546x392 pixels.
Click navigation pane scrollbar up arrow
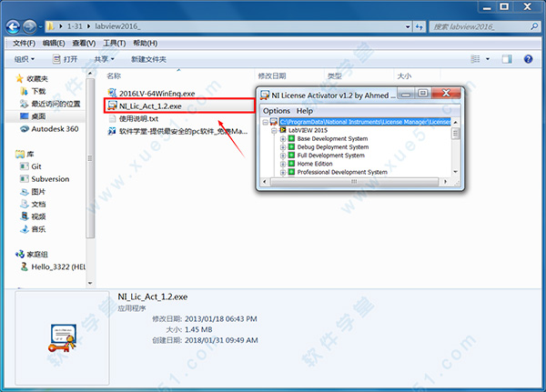90,73
